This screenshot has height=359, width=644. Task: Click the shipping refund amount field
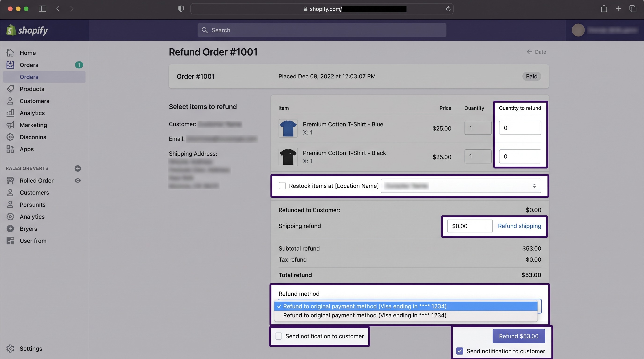click(470, 226)
